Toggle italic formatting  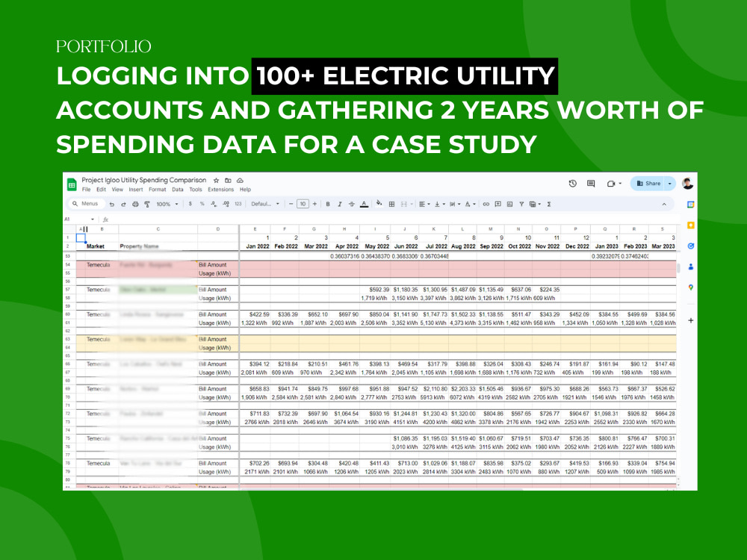pyautogui.click(x=340, y=205)
